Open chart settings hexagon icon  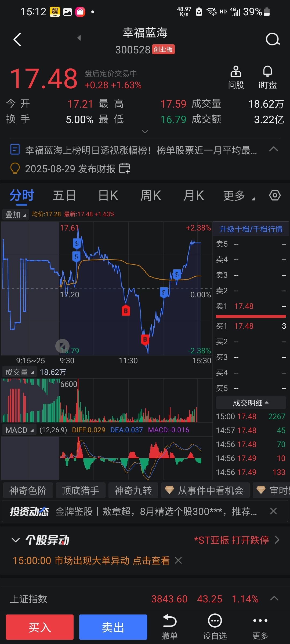(275, 195)
